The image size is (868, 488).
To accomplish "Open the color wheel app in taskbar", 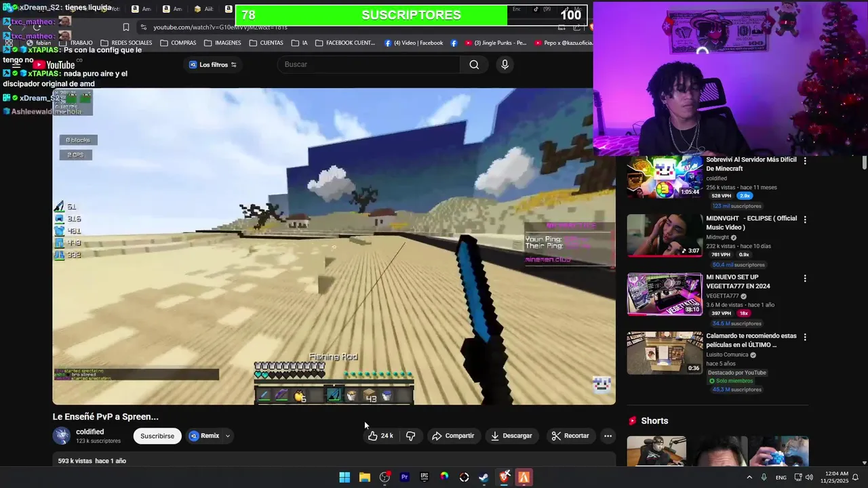I will pos(444,477).
